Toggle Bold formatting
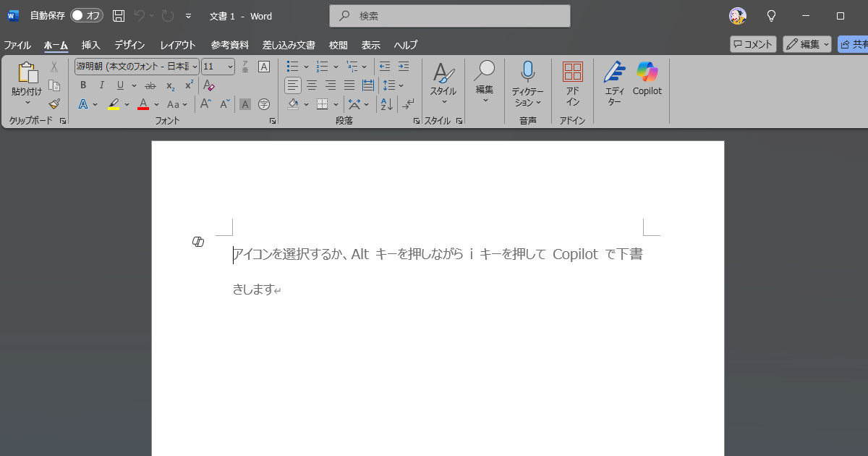868x456 pixels. tap(83, 85)
